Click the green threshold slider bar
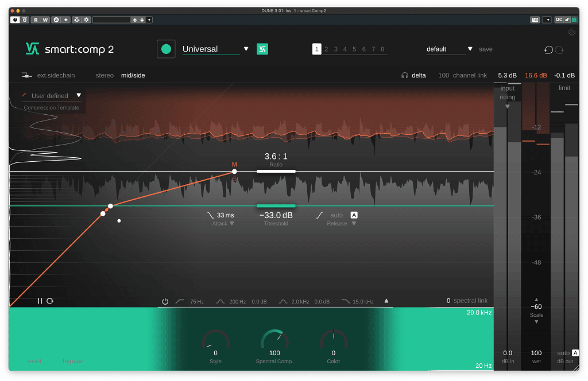Viewport: 588px width, 381px height. (x=276, y=205)
